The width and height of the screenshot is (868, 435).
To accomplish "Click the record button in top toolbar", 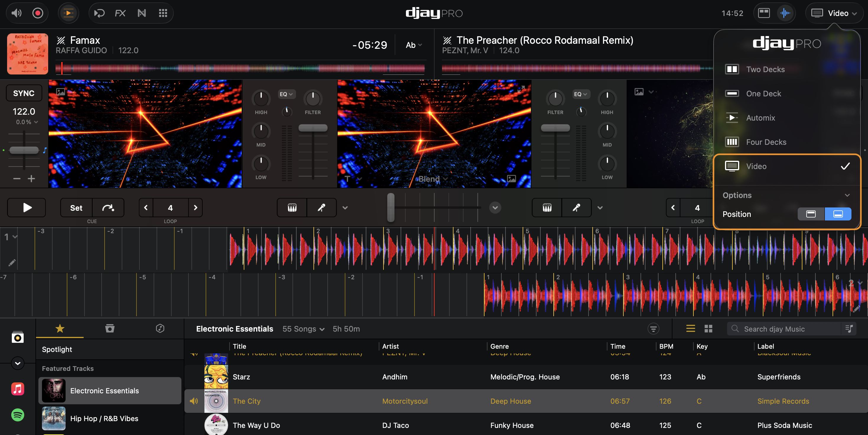I will coord(38,13).
